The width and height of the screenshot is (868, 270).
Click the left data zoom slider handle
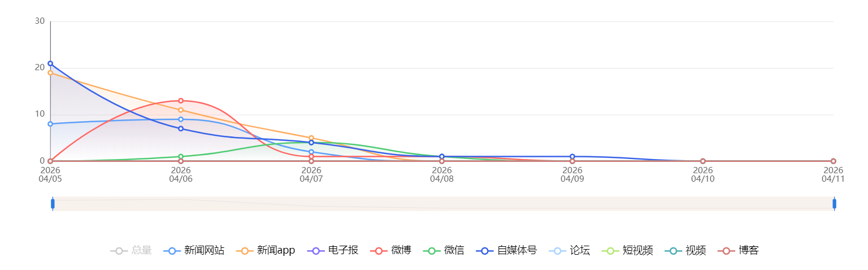pos(53,204)
